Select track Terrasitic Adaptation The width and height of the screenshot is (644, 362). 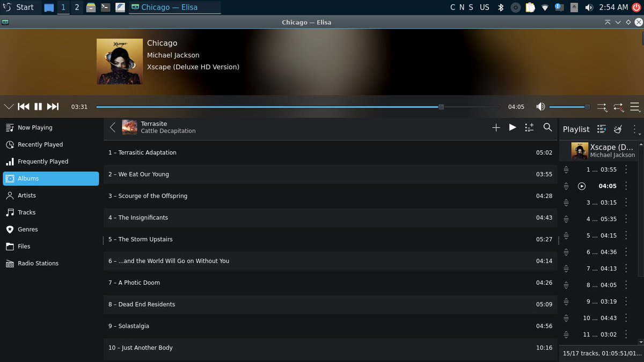(330, 152)
